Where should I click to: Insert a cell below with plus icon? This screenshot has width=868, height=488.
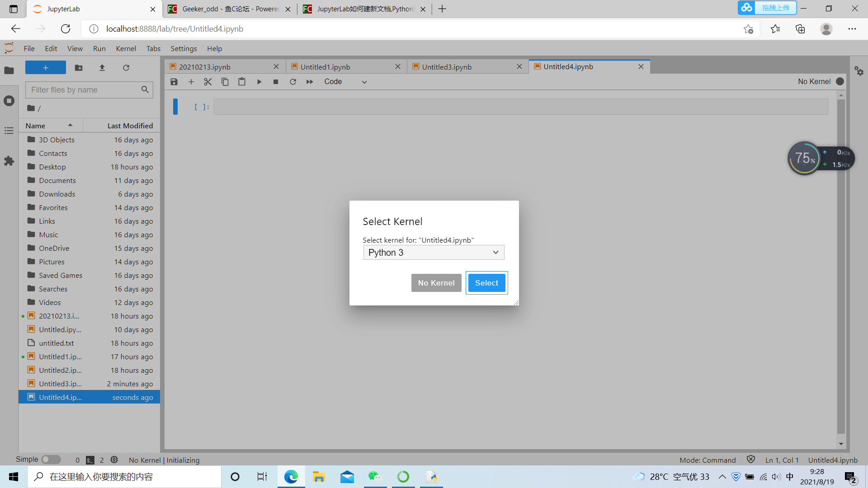(x=191, y=82)
